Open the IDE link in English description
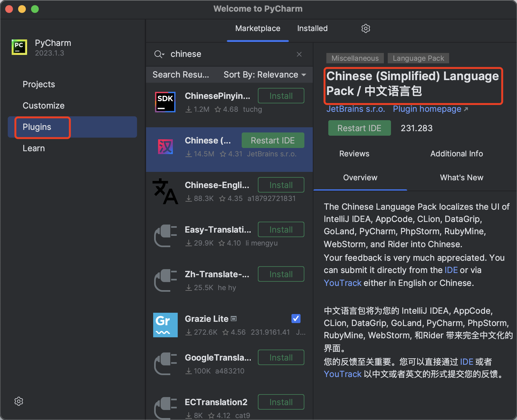This screenshot has height=420, width=517. pos(451,270)
